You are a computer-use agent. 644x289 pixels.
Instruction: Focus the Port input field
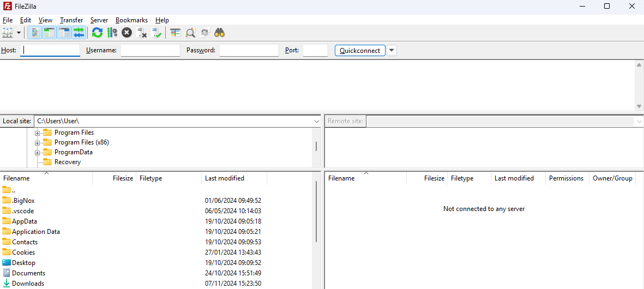coord(315,51)
